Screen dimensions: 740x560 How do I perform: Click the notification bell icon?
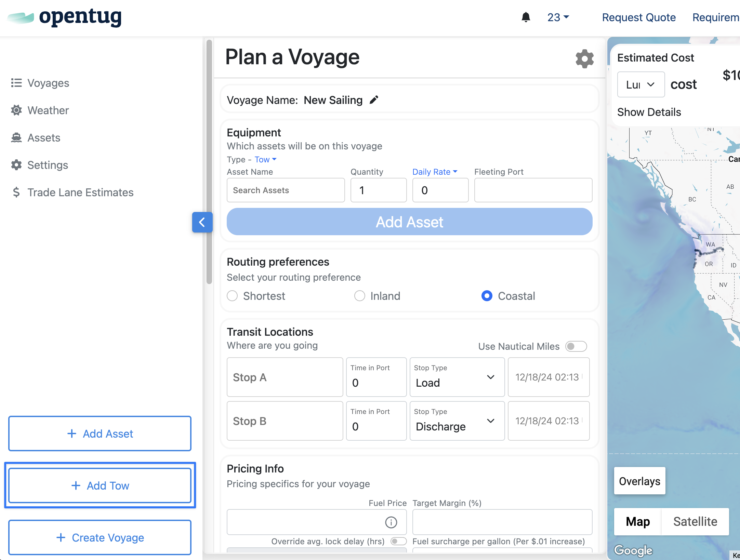click(x=526, y=17)
